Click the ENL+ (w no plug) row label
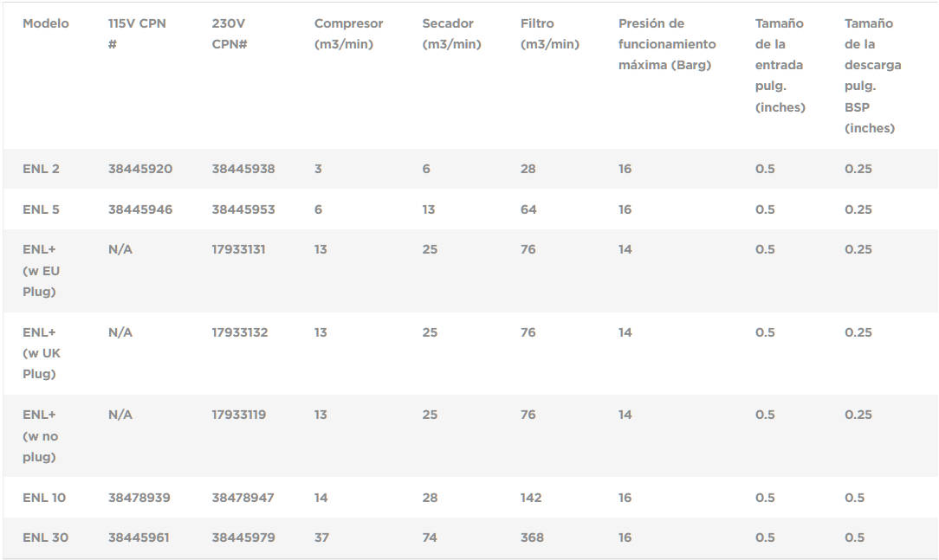939x560 pixels. pyautogui.click(x=41, y=435)
